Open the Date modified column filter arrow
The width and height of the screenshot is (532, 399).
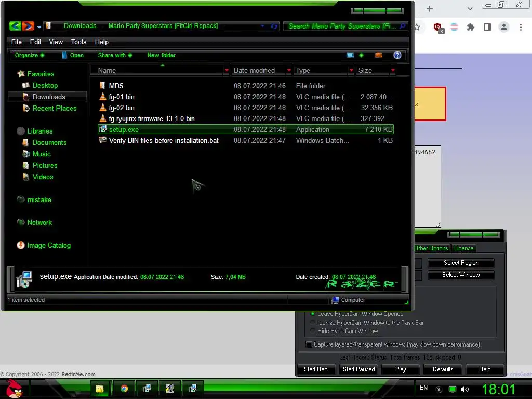(x=289, y=70)
